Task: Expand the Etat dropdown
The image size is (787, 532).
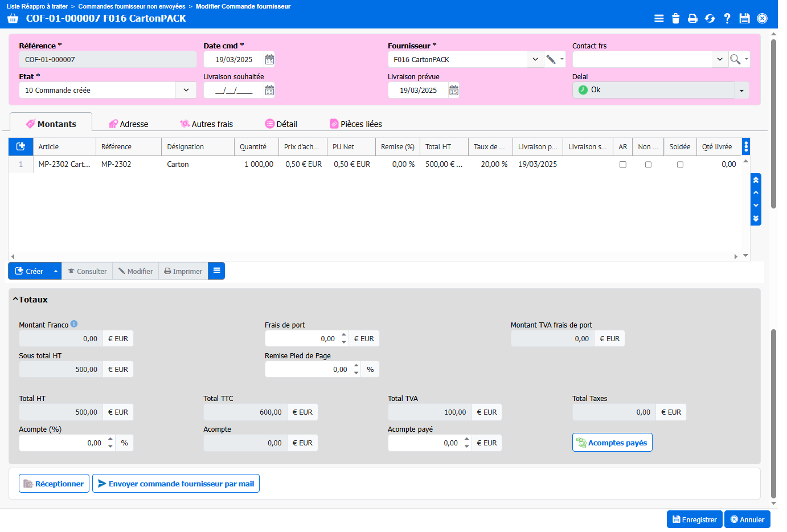Action: 186,90
